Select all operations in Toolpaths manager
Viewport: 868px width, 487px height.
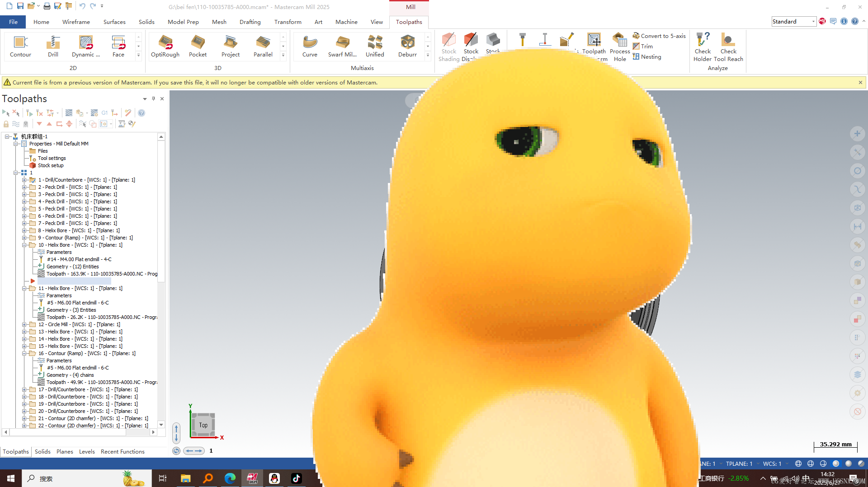click(x=5, y=112)
